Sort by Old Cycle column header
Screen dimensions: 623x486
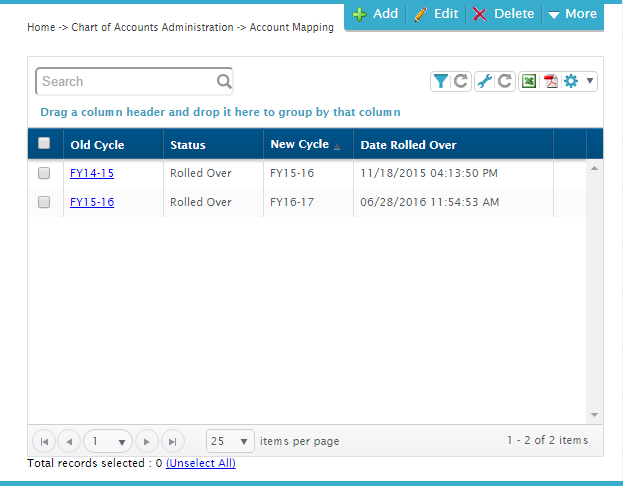(x=113, y=145)
